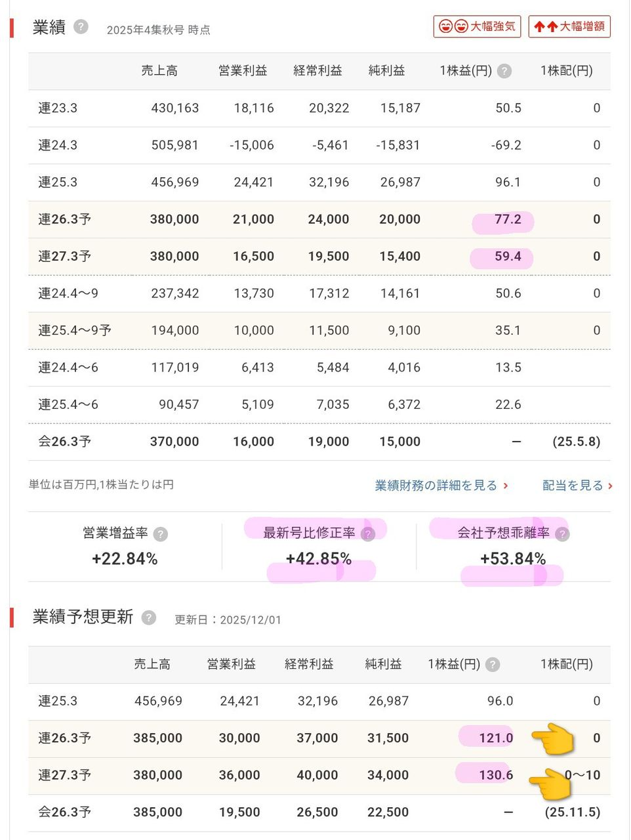Open the 配当を見る link
Screen dimensions: 631x840
point(572,486)
